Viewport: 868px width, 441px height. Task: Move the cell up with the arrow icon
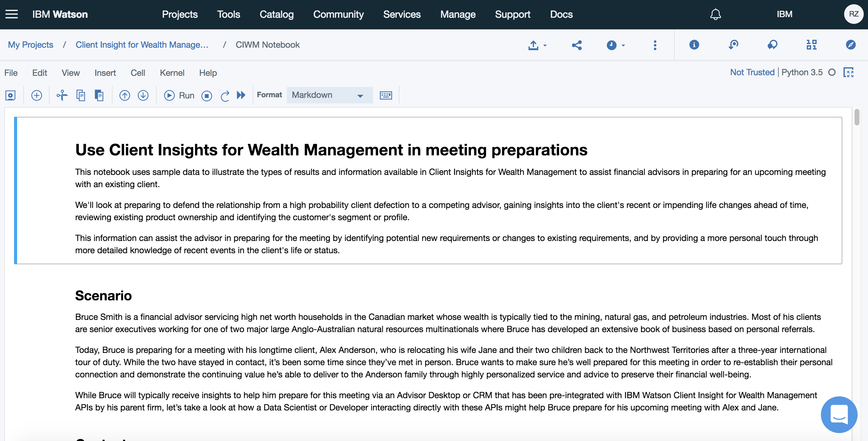coord(125,95)
